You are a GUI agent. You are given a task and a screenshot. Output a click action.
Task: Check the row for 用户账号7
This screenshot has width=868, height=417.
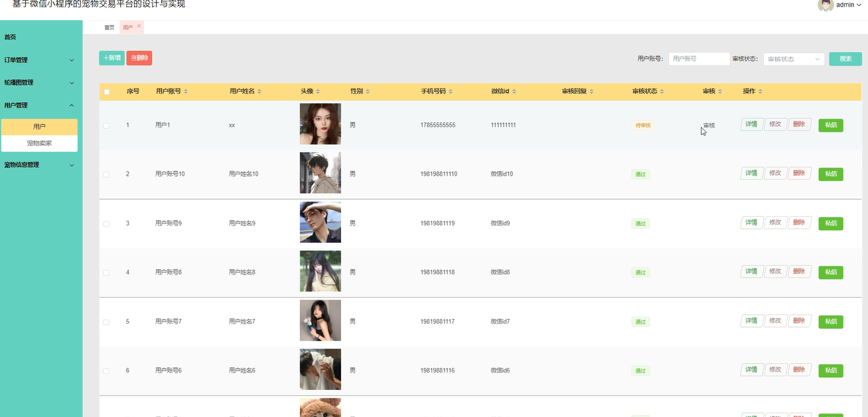point(106,322)
